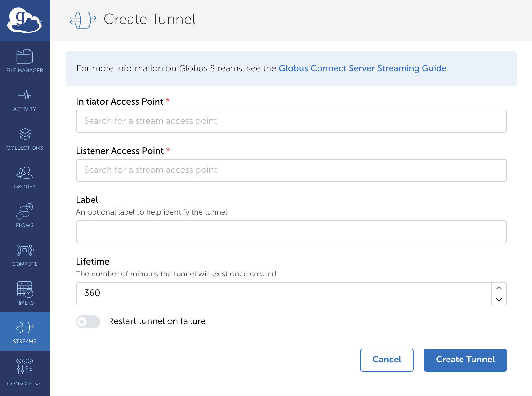532x396 pixels.
Task: Open the File Manager icon
Action: coord(25,57)
